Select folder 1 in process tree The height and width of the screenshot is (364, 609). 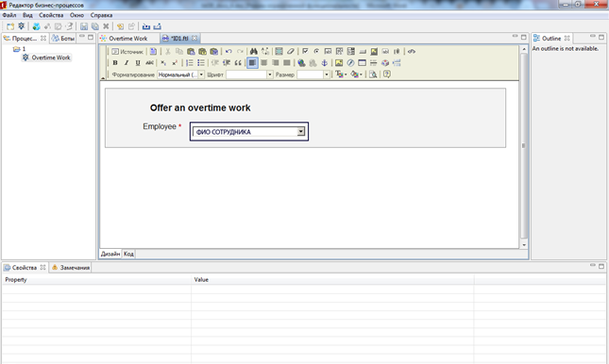coord(19,49)
